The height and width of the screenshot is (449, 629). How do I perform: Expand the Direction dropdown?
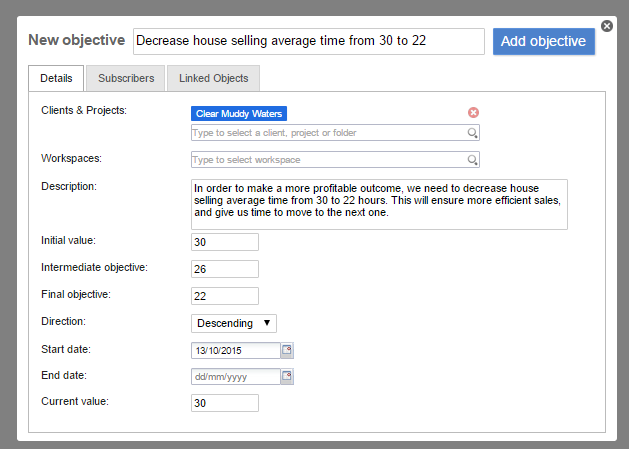click(x=233, y=323)
